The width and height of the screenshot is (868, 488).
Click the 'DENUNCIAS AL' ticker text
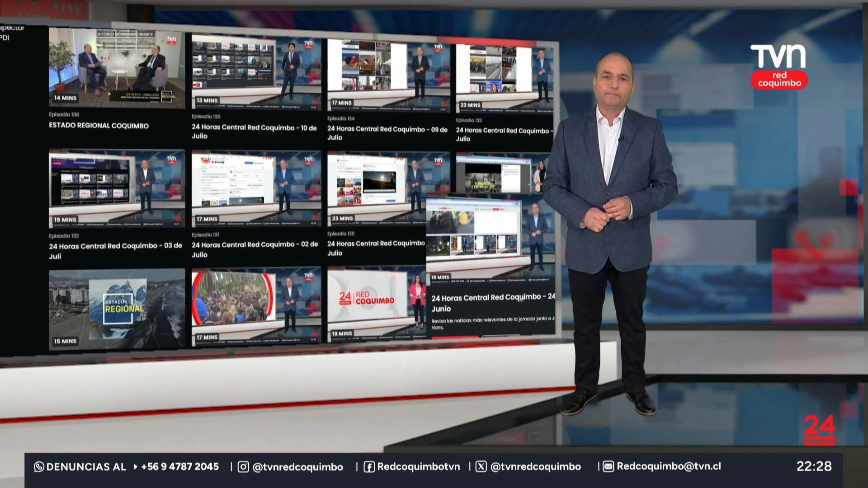pyautogui.click(x=86, y=467)
